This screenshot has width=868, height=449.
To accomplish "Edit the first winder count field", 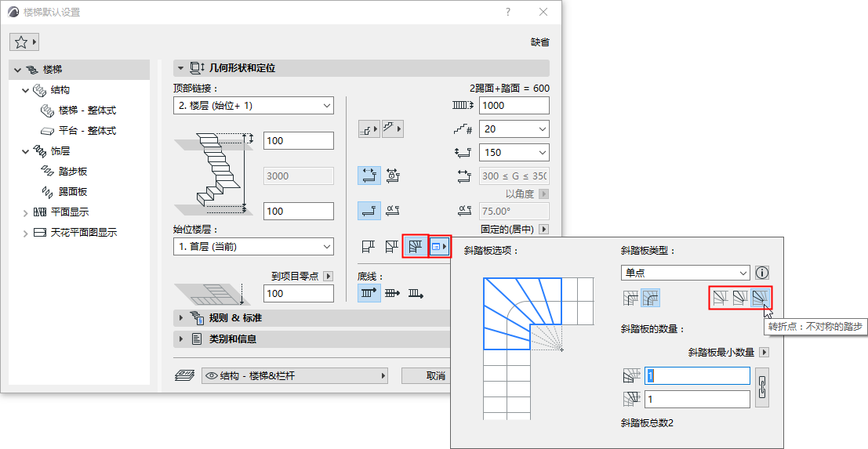I will point(698,376).
